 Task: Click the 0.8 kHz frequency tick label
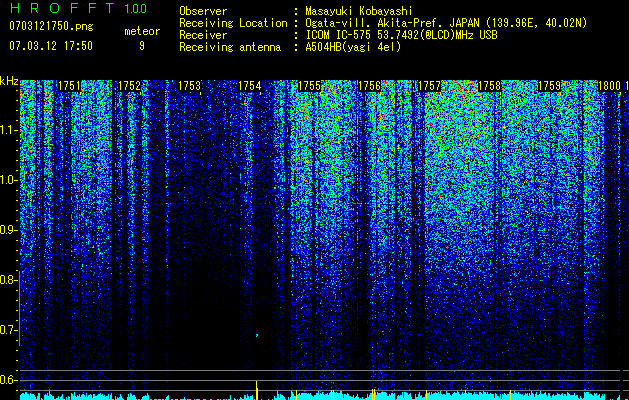coord(7,280)
